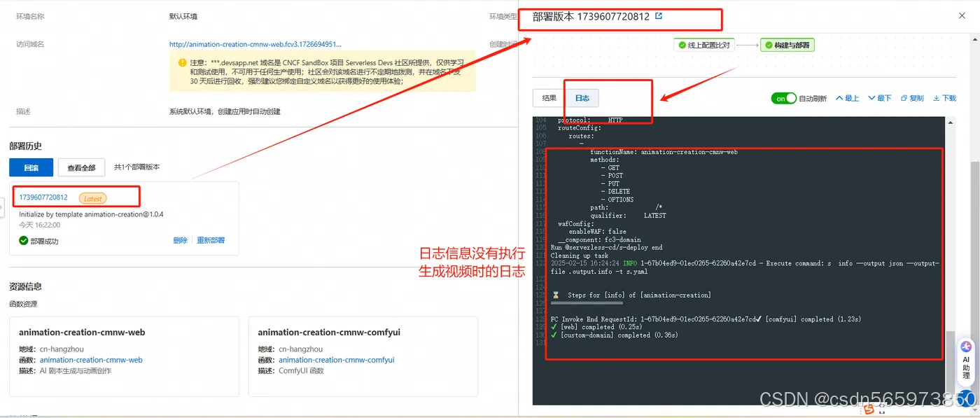Click log line 'enableWAF: false'

597,231
